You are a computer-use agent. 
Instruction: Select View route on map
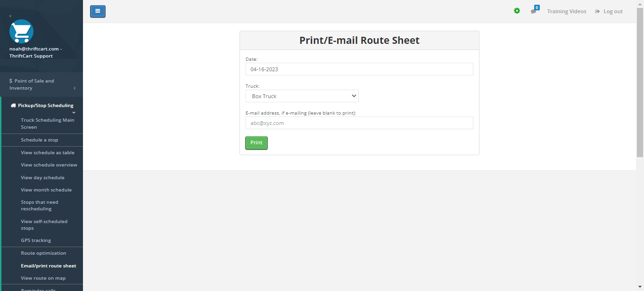42,278
